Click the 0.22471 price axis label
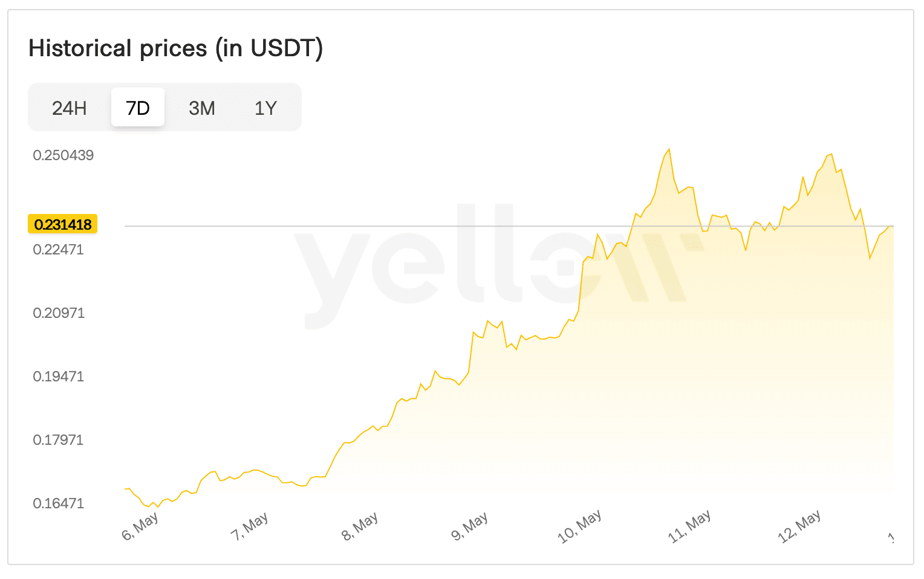This screenshot has width=924, height=579. pyautogui.click(x=59, y=249)
